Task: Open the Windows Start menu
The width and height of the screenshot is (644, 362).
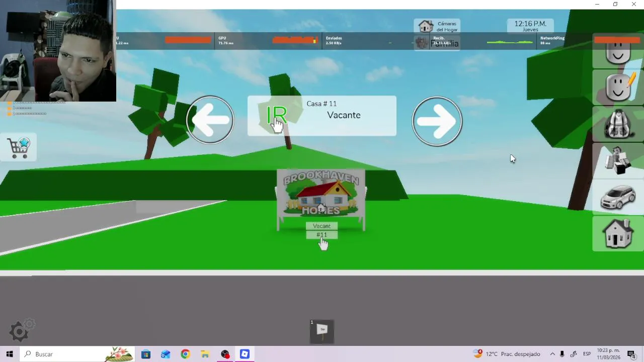Action: pyautogui.click(x=9, y=354)
